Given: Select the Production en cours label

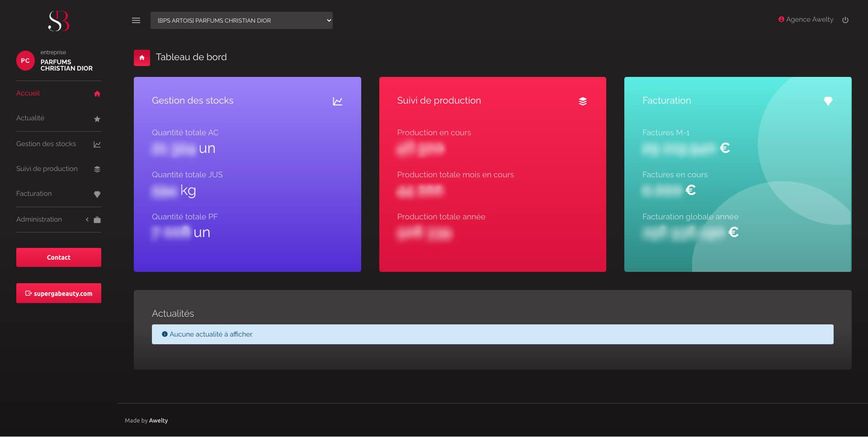Looking at the screenshot, I should pos(434,133).
